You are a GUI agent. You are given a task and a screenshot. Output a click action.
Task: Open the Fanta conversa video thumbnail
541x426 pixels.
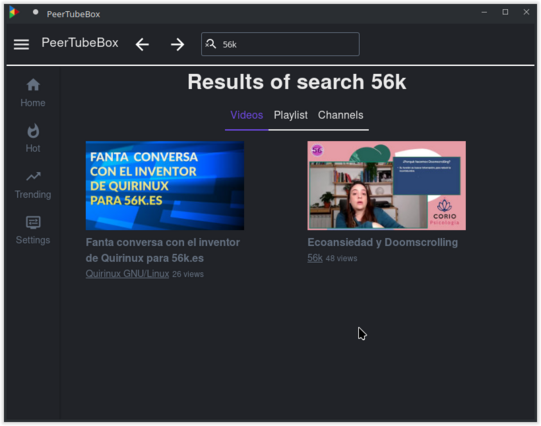(x=165, y=186)
